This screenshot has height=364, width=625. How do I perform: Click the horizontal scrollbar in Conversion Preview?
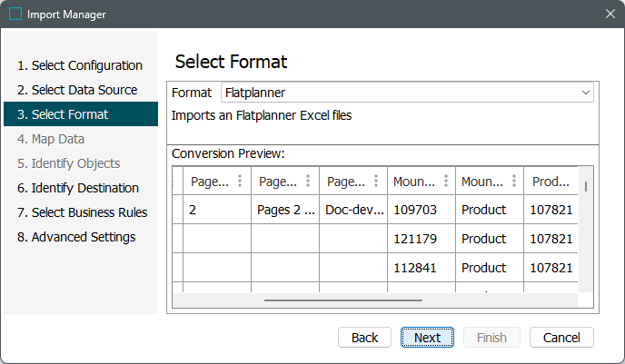pos(343,300)
